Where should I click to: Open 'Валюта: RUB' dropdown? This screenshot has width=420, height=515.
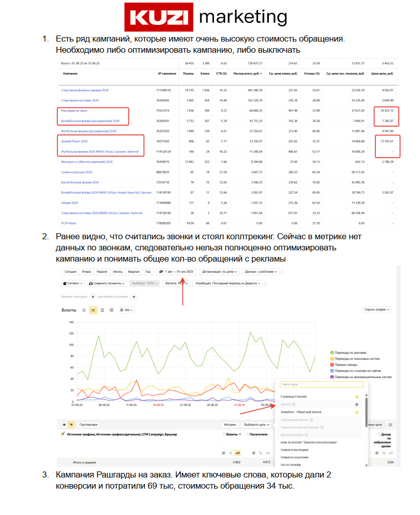coord(176,283)
